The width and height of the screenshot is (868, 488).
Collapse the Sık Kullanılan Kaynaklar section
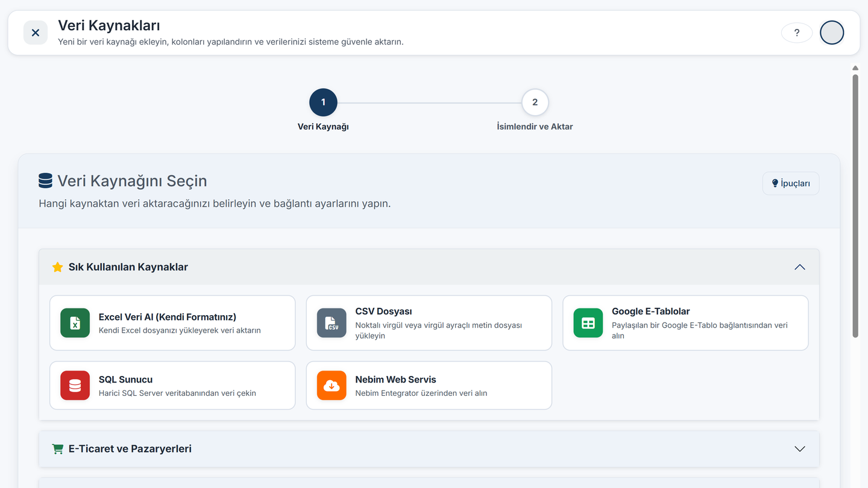[x=800, y=267]
